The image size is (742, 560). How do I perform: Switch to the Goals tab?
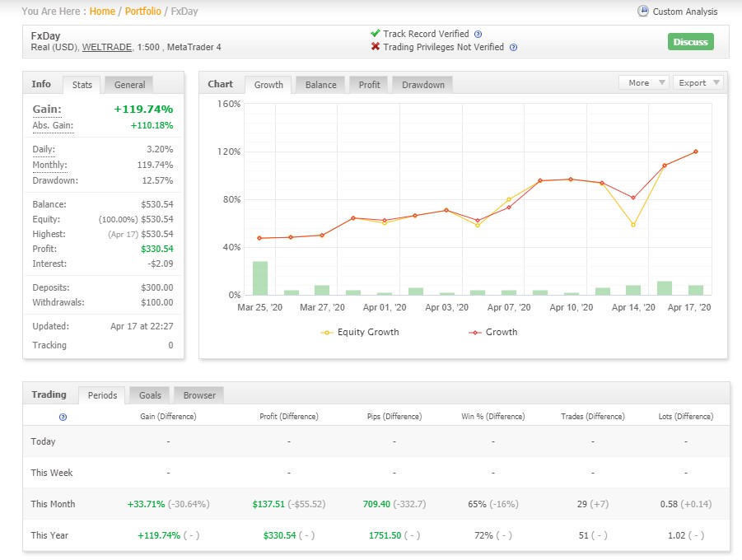coord(150,395)
